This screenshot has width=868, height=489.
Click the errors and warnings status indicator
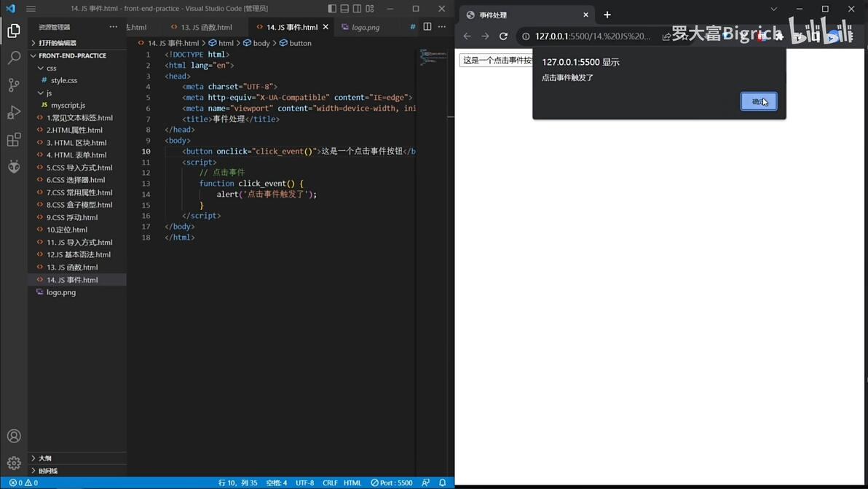(x=23, y=483)
